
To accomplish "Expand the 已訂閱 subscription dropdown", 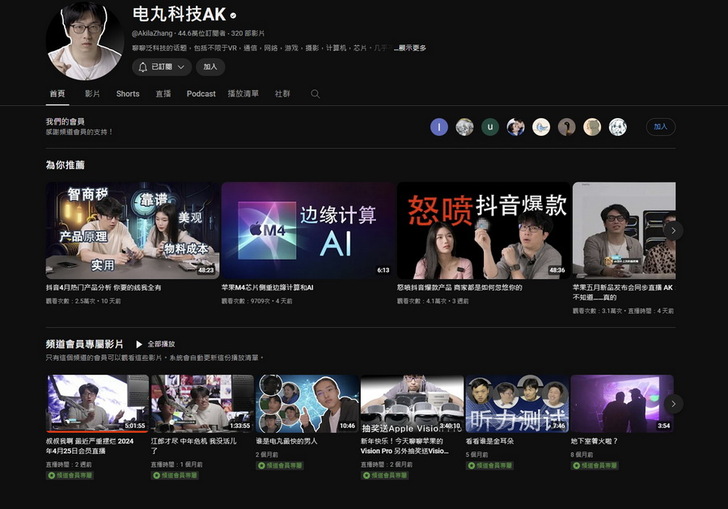I will point(162,67).
